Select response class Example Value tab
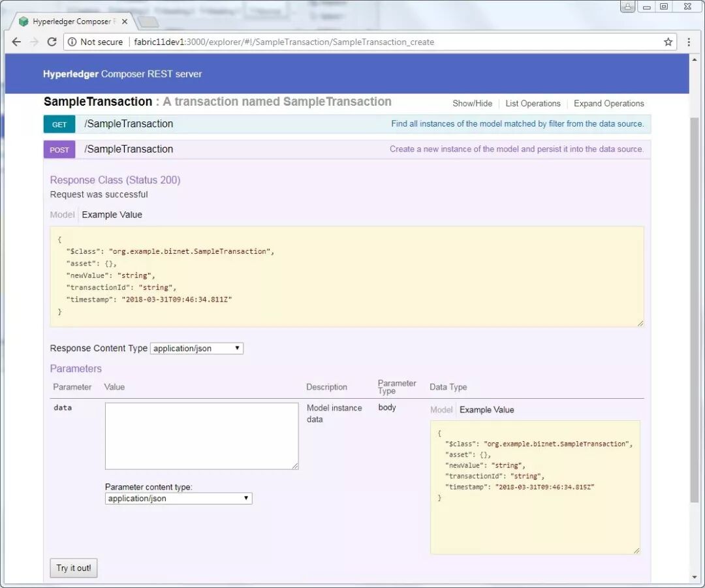The image size is (705, 588). pyautogui.click(x=112, y=215)
